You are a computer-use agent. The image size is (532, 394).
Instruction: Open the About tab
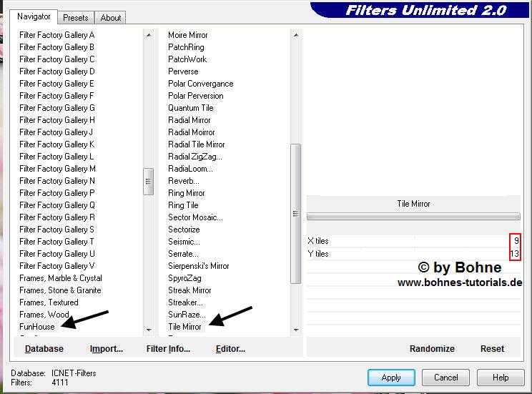(x=110, y=18)
